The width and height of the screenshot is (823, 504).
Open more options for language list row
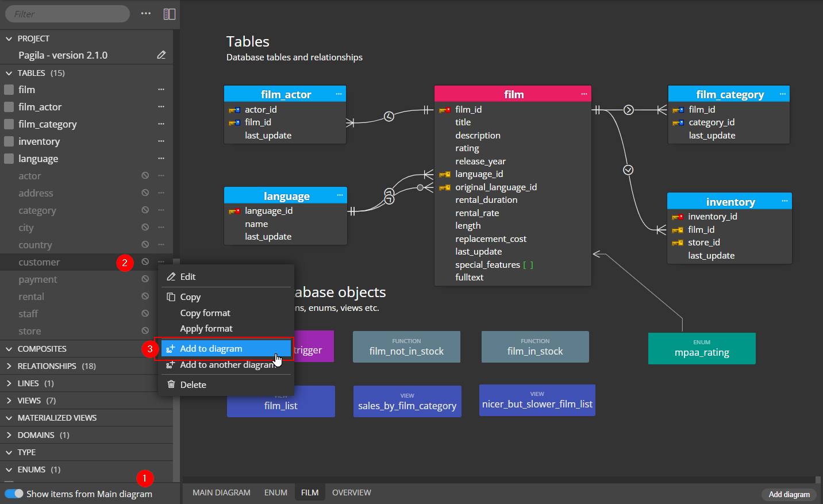[161, 159]
